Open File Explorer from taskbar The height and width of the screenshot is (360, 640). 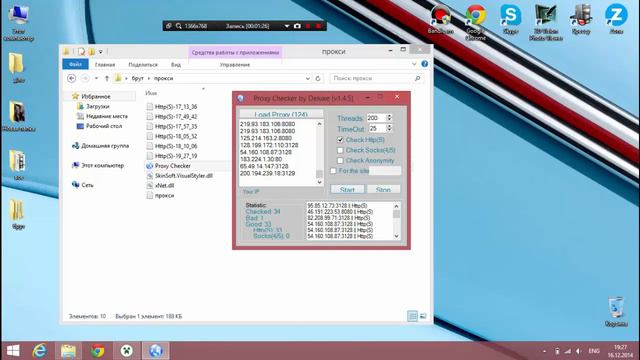click(x=68, y=351)
